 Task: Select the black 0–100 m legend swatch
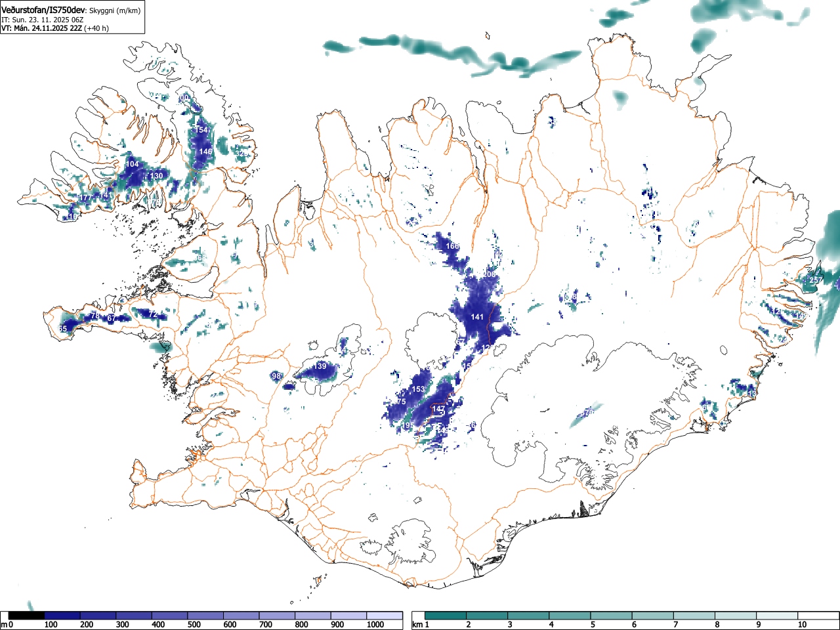click(x=27, y=616)
